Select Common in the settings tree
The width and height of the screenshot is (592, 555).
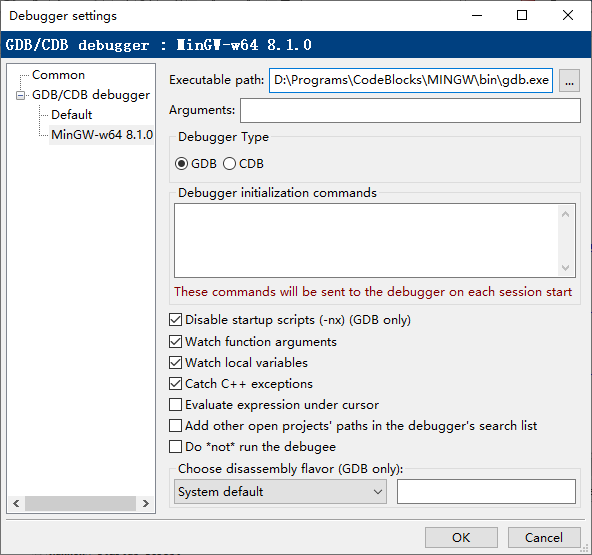pyautogui.click(x=59, y=75)
